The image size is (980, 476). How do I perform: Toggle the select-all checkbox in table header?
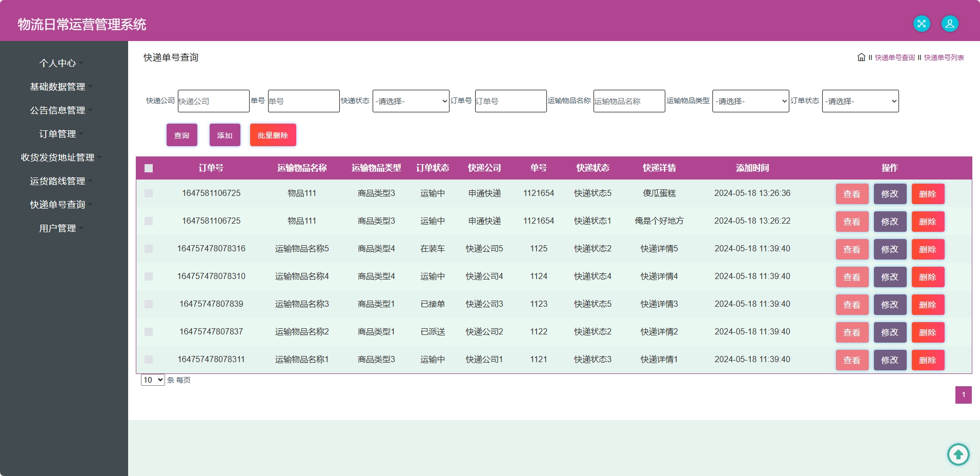point(149,168)
